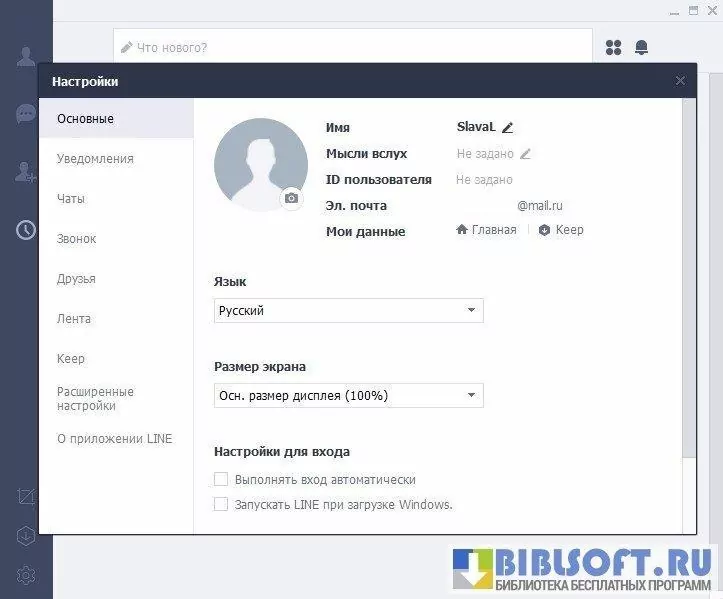Screen dimensions: 723x599
Task: Click the Add Friend sidebar icon
Action: 26,172
